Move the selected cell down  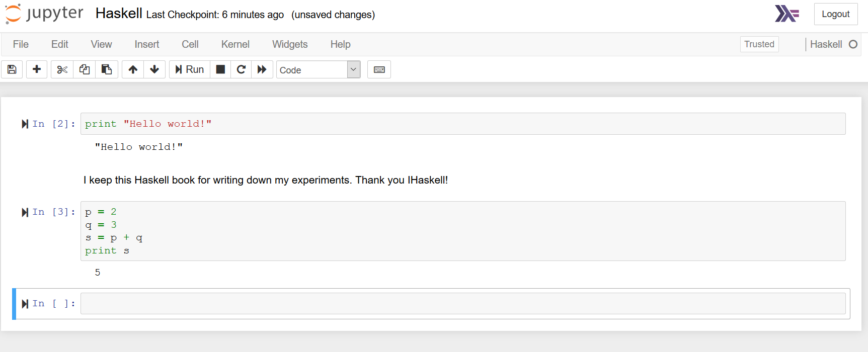click(x=154, y=69)
